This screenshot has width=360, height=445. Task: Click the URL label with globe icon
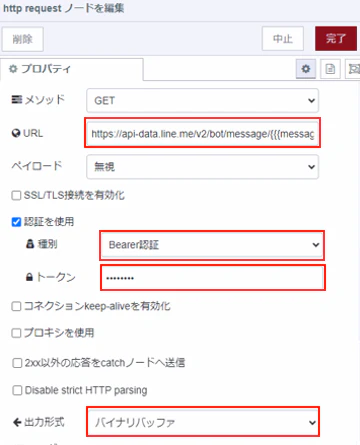coord(27,133)
